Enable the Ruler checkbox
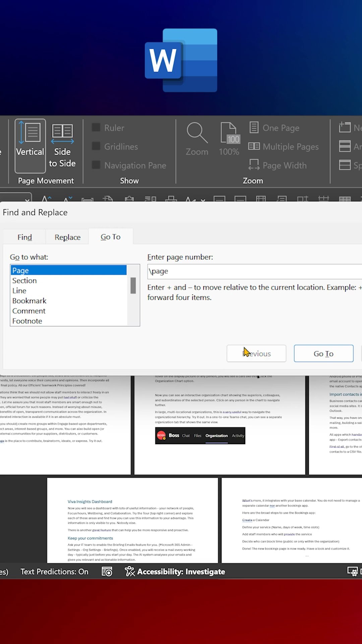362x644 pixels. click(96, 127)
